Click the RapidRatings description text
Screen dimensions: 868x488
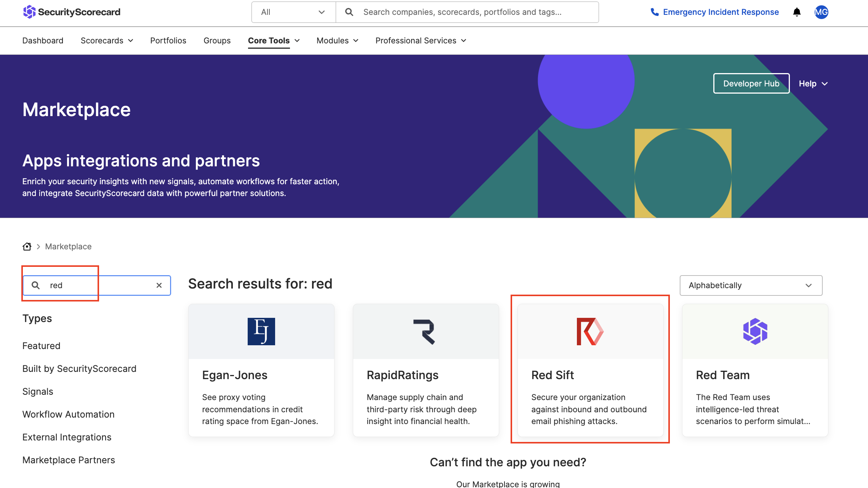(x=421, y=409)
